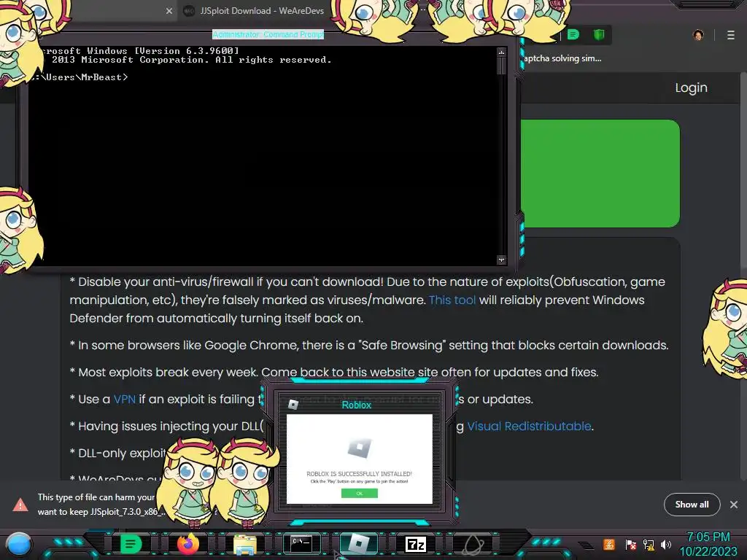Click inside the Command Prompt window
The image size is (747, 560).
pos(262,157)
